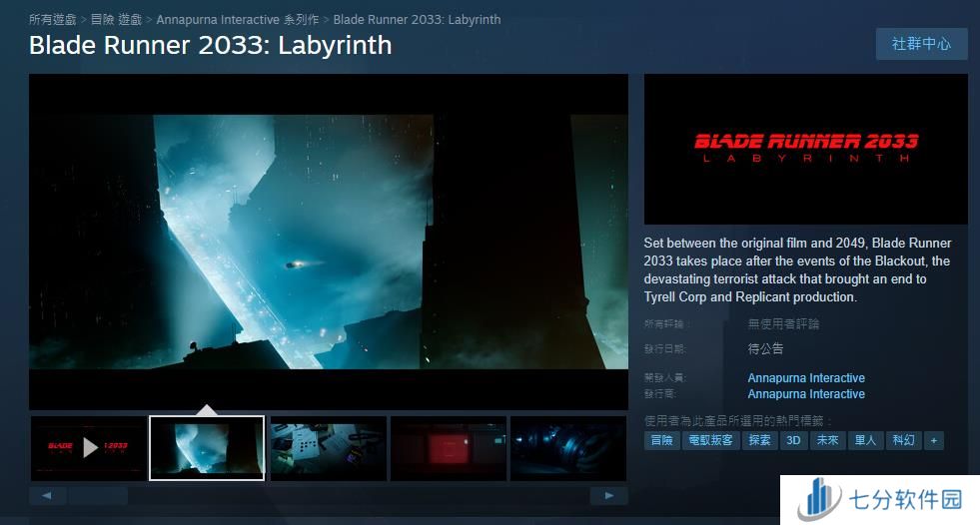The image size is (980, 525).
Task: Click the left scroll arrow under thumbnails
Action: point(47,495)
